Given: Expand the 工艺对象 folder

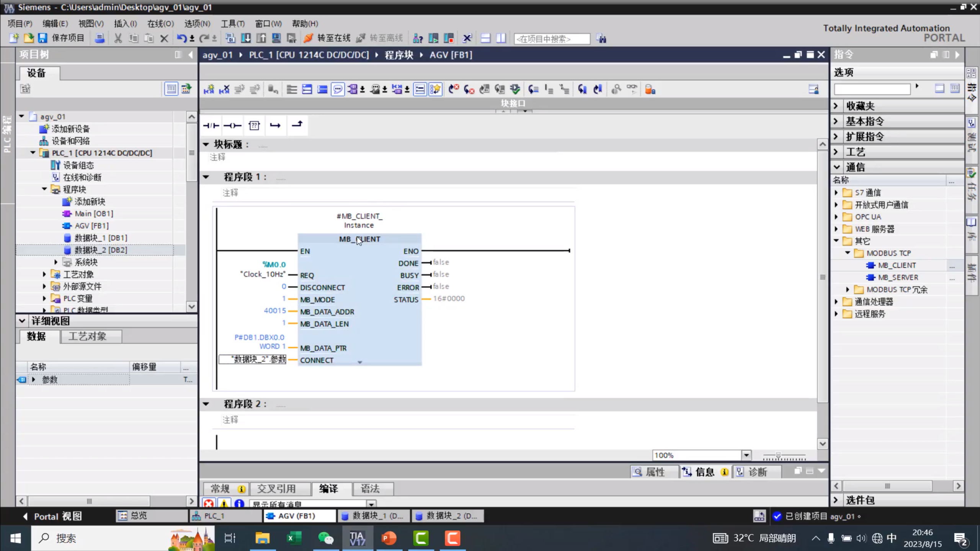Looking at the screenshot, I should [44, 274].
